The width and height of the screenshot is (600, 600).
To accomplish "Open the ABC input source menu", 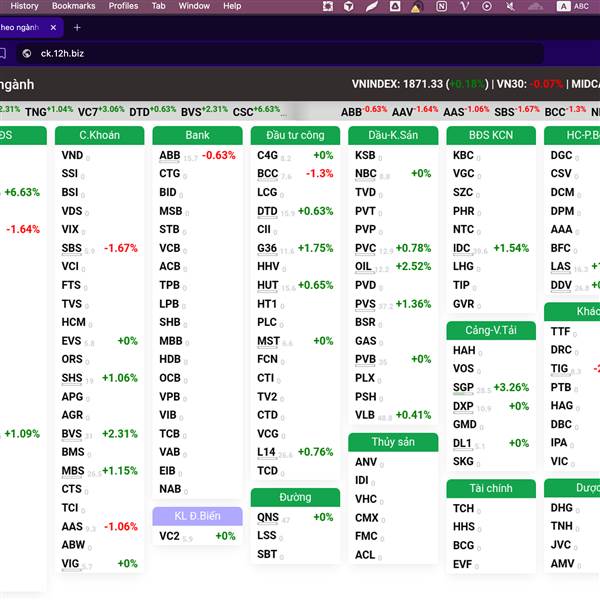I will [573, 6].
